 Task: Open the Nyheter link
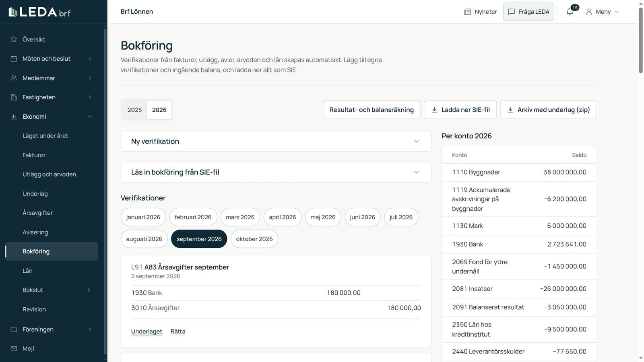pyautogui.click(x=480, y=12)
